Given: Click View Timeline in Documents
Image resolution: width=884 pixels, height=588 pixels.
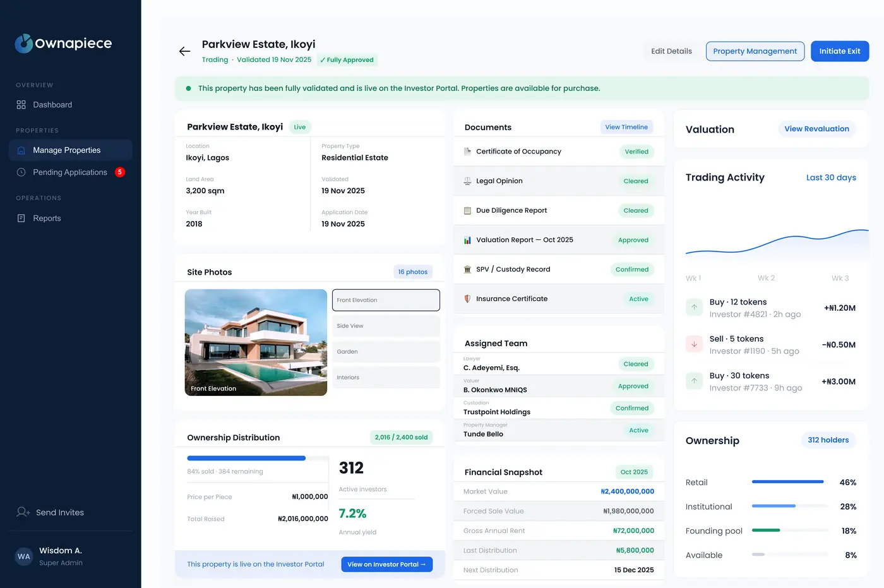Looking at the screenshot, I should point(626,127).
